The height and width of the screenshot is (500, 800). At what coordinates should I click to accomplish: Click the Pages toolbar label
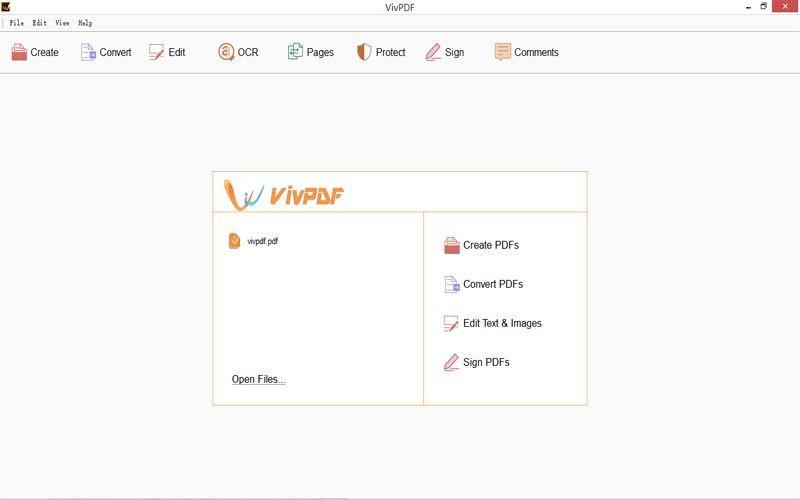[x=320, y=52]
